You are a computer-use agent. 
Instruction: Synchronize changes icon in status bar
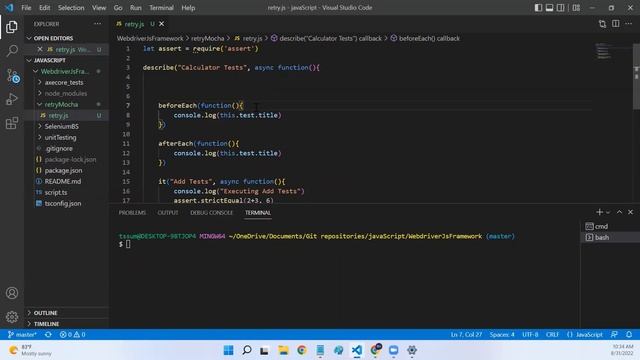(x=48, y=334)
